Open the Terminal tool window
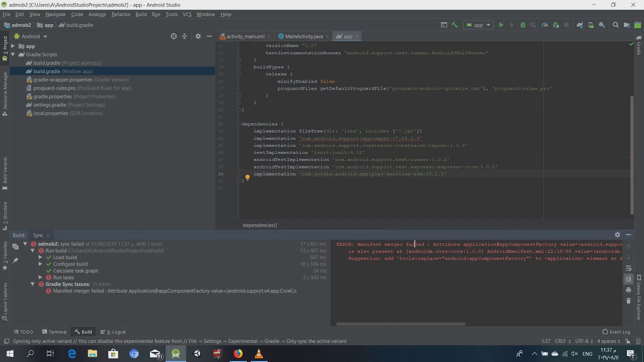The width and height of the screenshot is (644, 362). pyautogui.click(x=54, y=332)
